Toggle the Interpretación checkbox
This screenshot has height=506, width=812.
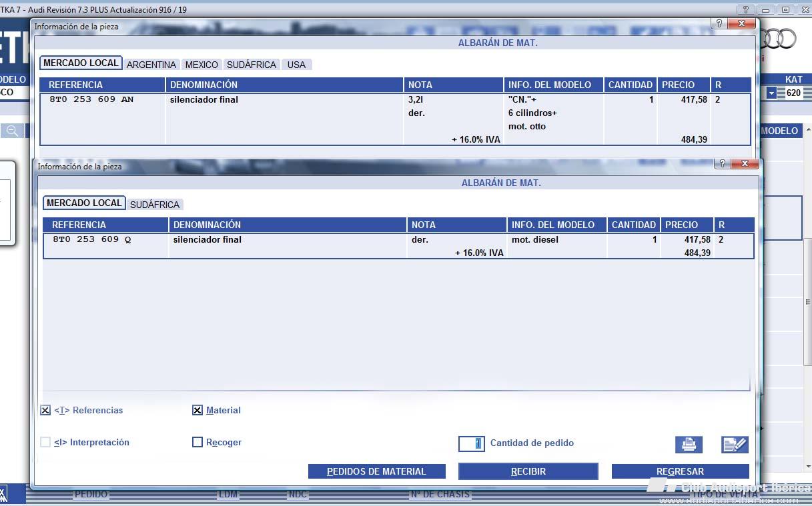point(45,442)
